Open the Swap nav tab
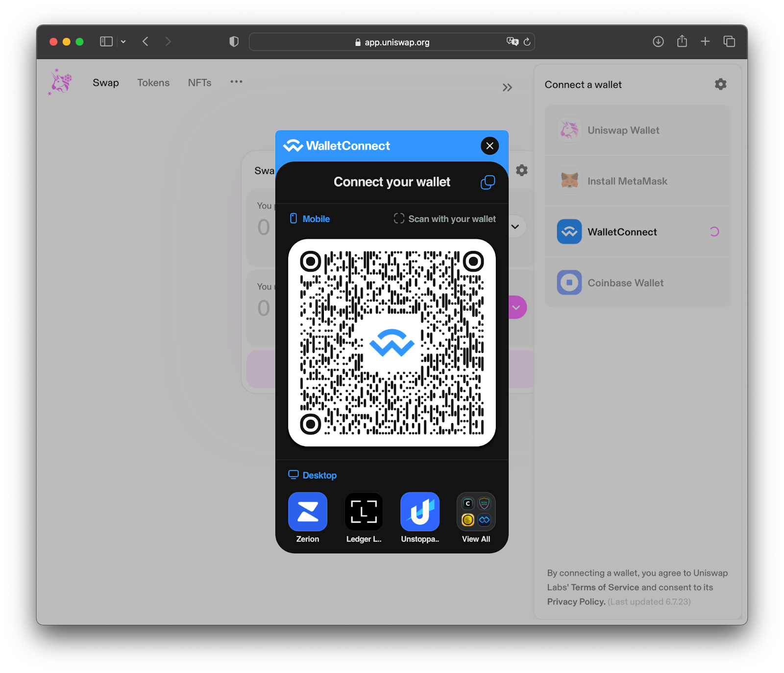 106,82
